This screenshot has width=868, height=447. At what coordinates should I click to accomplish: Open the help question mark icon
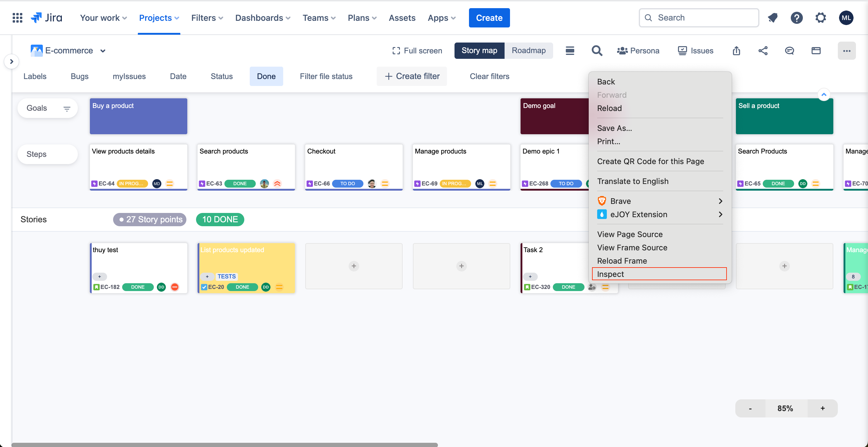tap(797, 17)
